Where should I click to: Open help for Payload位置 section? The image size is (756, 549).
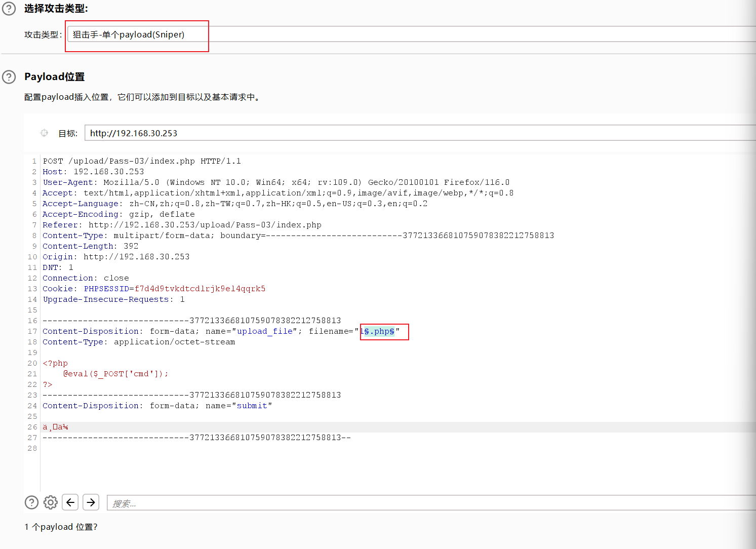tap(9, 76)
